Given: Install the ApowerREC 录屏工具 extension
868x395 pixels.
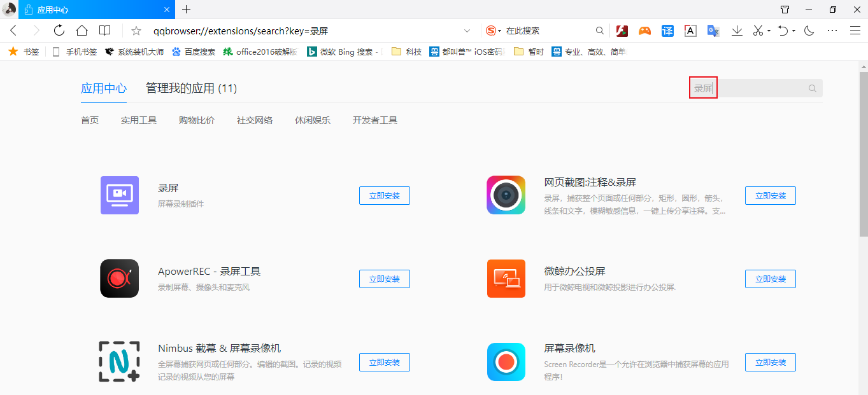Looking at the screenshot, I should 384,279.
